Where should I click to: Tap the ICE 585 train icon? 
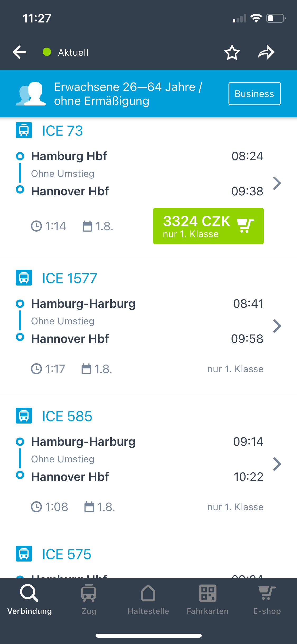point(24,416)
